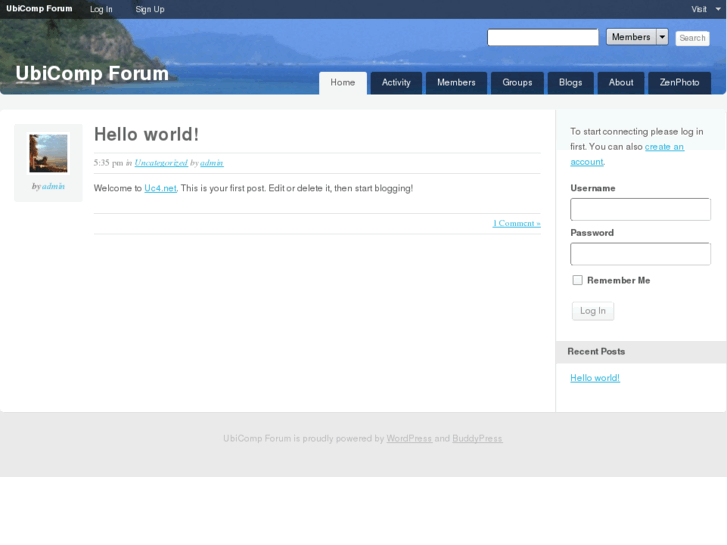Go to the Members navigation tab
Image resolution: width=727 pixels, height=545 pixels.
tap(456, 83)
